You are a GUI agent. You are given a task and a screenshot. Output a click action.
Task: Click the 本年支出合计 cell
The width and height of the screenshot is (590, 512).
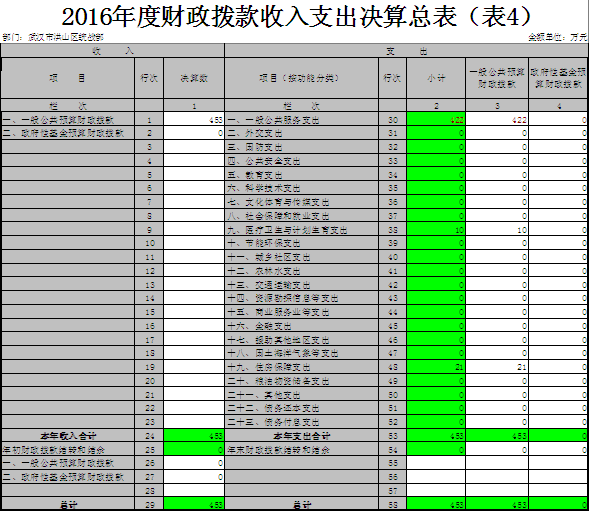click(x=302, y=436)
